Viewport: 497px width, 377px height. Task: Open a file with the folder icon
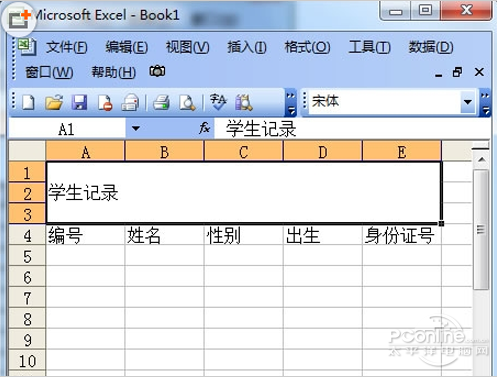[x=54, y=102]
